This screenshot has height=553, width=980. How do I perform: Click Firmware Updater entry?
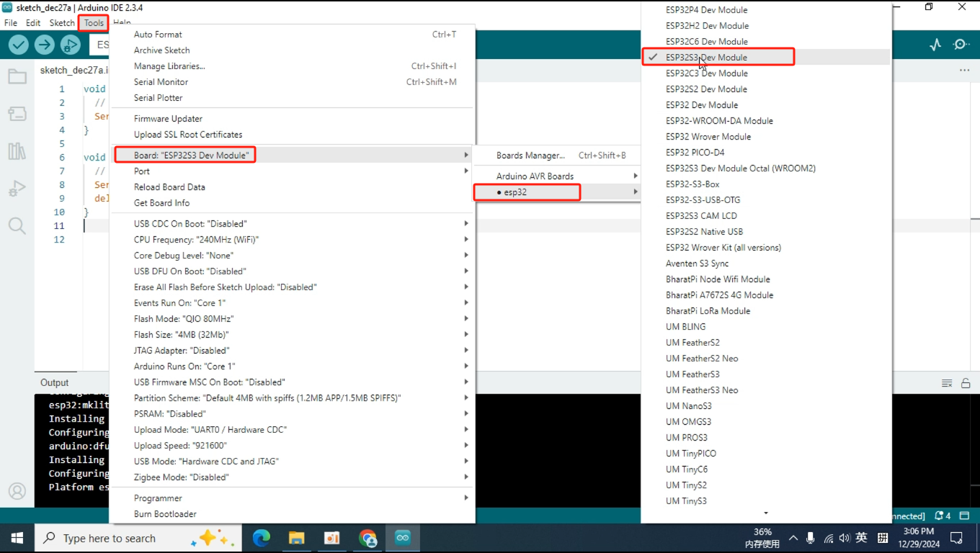tap(293, 119)
